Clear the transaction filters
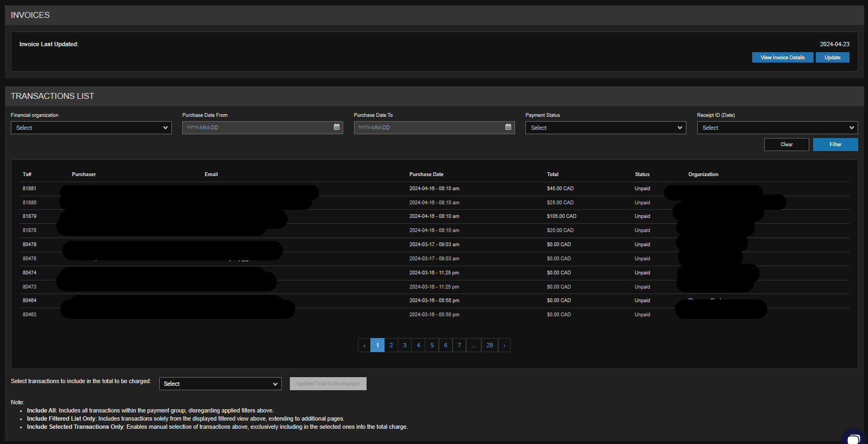The width and height of the screenshot is (868, 444). click(x=786, y=145)
